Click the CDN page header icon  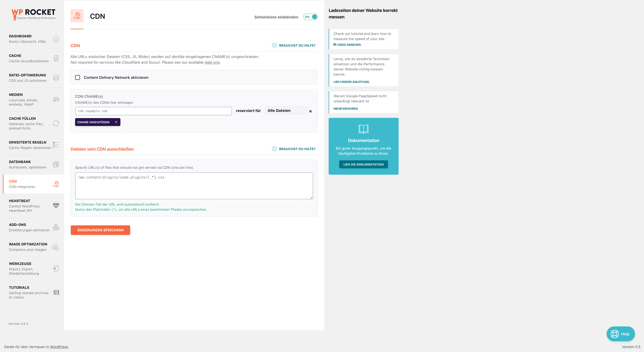click(x=77, y=16)
